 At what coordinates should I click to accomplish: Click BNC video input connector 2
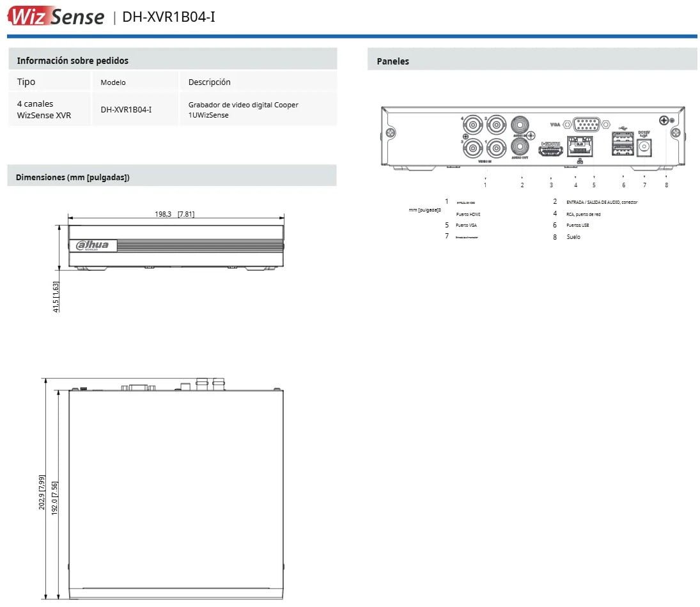496,125
